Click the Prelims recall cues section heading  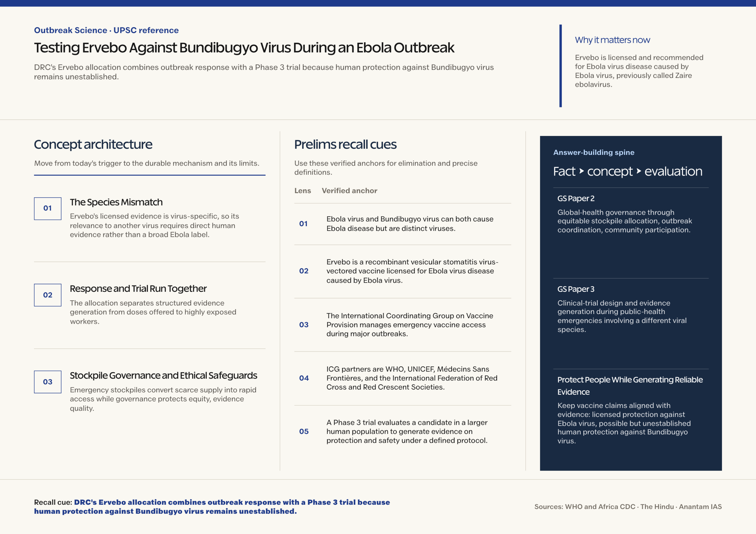[345, 145]
